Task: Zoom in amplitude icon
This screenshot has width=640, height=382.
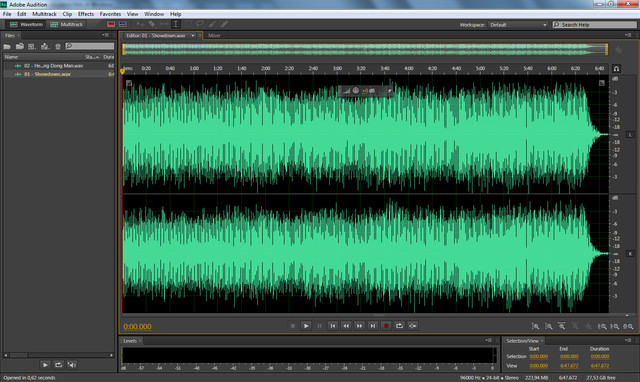Action: point(536,326)
